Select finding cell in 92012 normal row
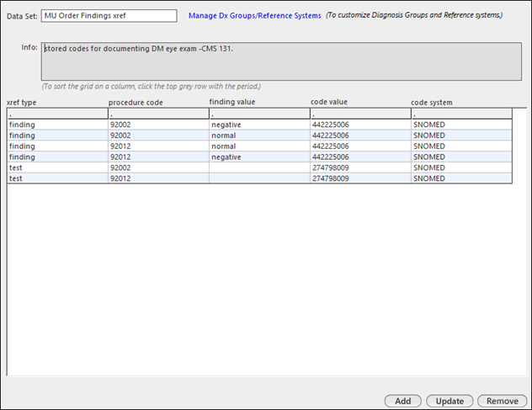532x410 pixels. (x=57, y=146)
